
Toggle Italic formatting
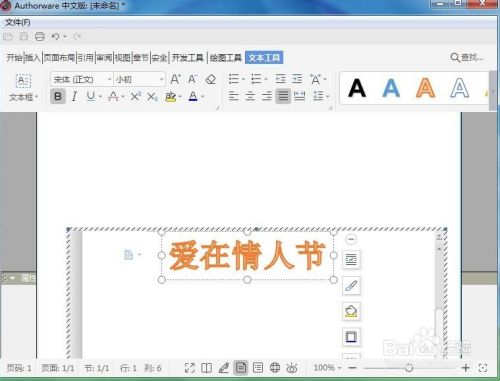coord(74,96)
